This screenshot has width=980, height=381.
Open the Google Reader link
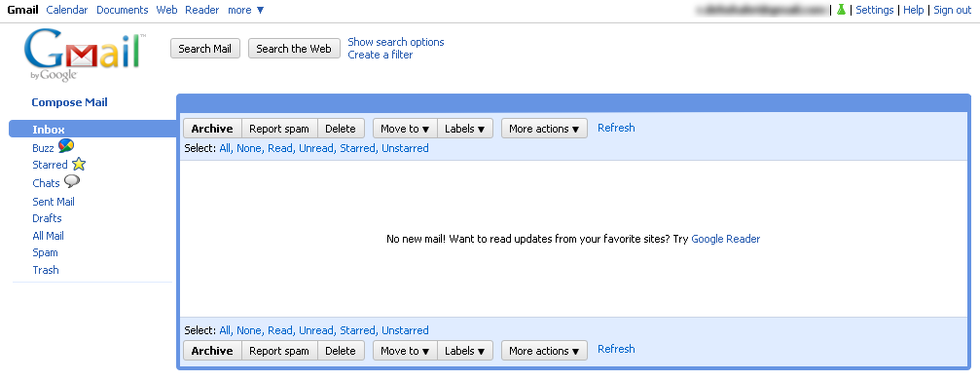726,239
